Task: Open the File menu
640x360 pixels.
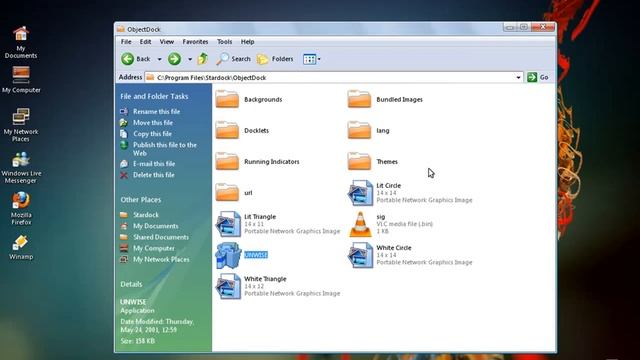Action: [x=126, y=42]
